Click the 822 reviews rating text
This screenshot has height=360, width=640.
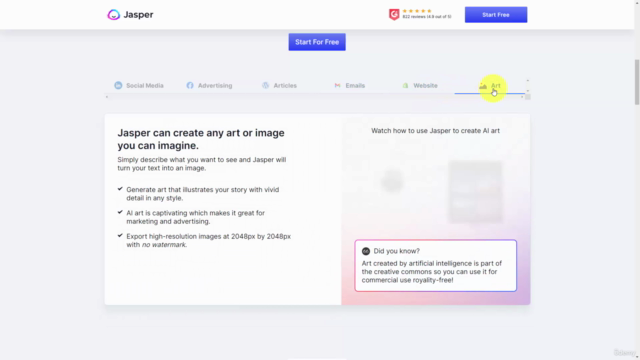click(427, 17)
